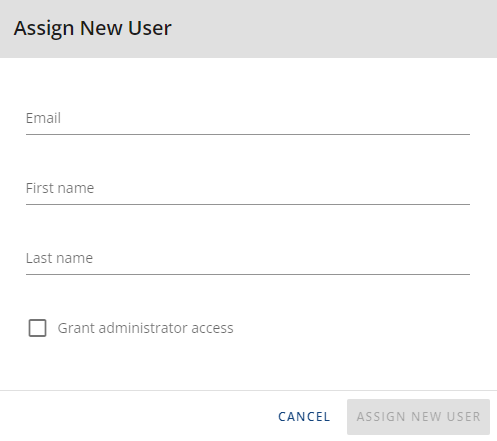Enable administrator access via the square checkbox

click(x=37, y=328)
